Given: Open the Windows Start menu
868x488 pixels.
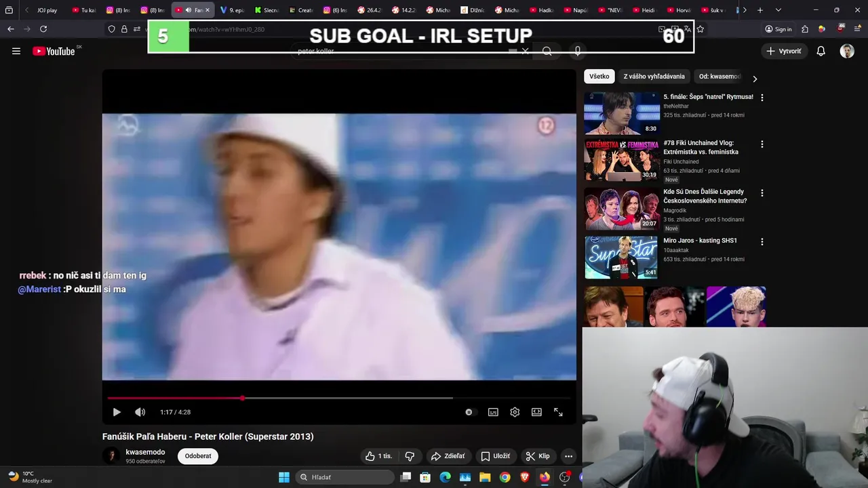Looking at the screenshot, I should click(x=284, y=477).
